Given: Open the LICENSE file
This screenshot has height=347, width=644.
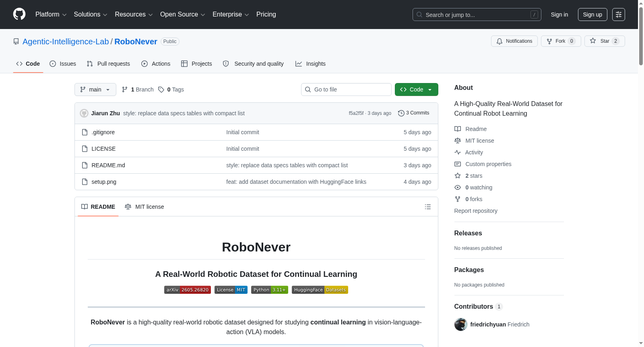Looking at the screenshot, I should pos(103,149).
